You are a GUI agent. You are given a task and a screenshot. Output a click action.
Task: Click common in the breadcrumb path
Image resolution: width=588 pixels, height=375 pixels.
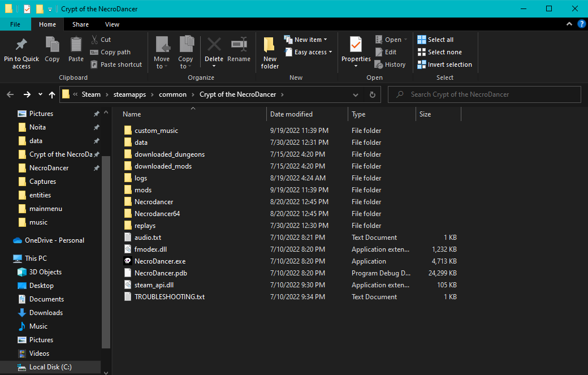172,94
